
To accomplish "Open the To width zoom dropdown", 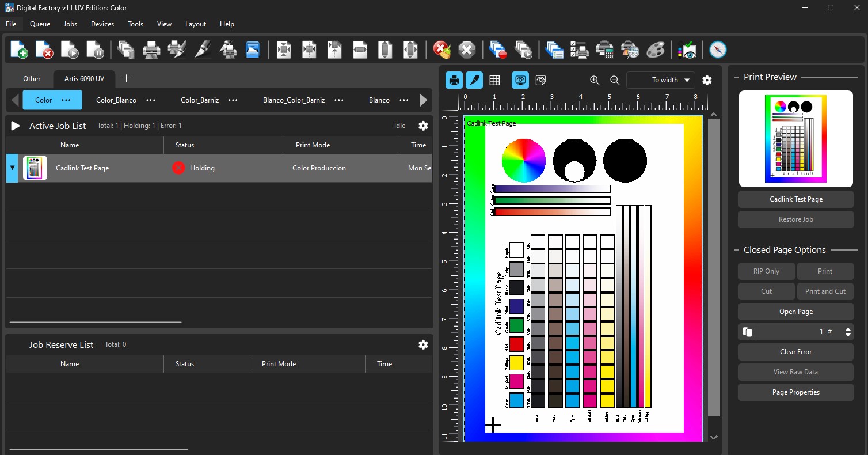I will [x=661, y=80].
